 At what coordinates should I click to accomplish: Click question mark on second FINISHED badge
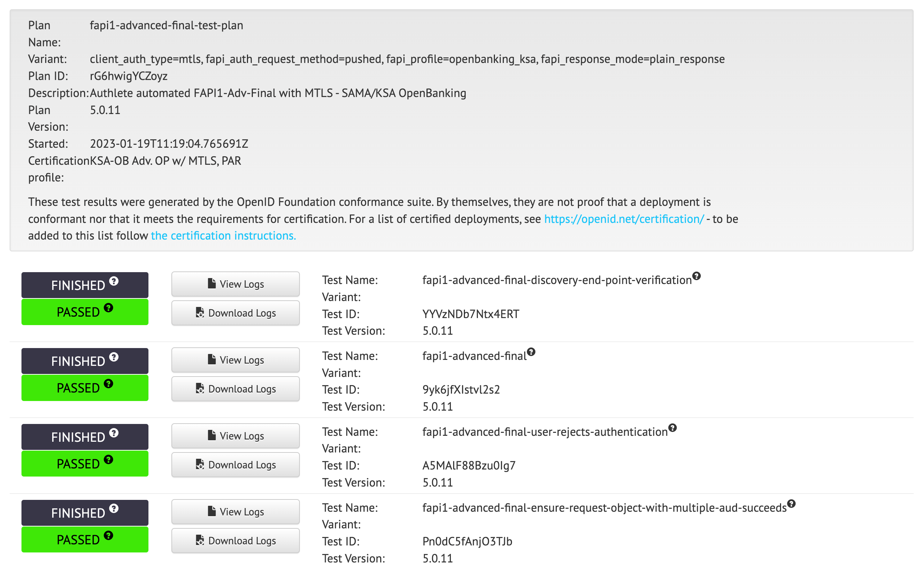coord(114,357)
